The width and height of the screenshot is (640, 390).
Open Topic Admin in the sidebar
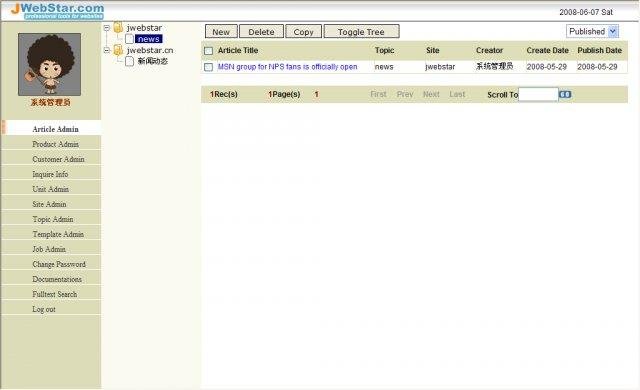53,219
